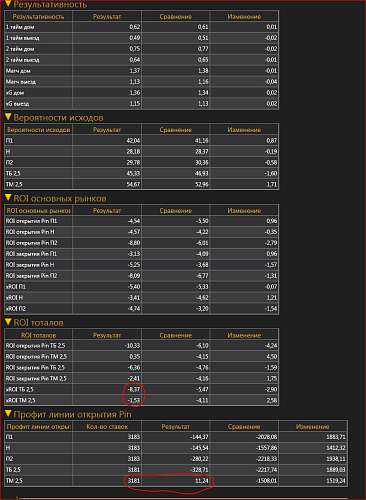Click the Кол-во ставок column header
This screenshot has height=500, width=366.
107,426
